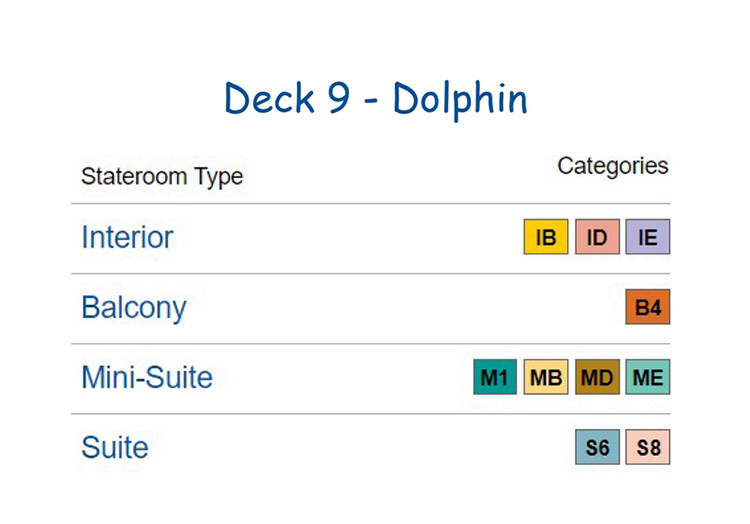
Task: Click the orange B4 balcony badge
Action: pyautogui.click(x=648, y=307)
